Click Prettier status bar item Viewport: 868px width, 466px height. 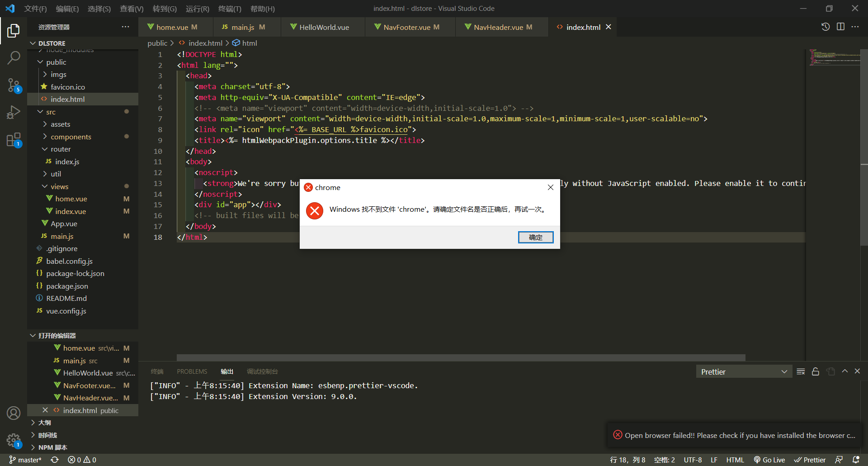click(810, 460)
